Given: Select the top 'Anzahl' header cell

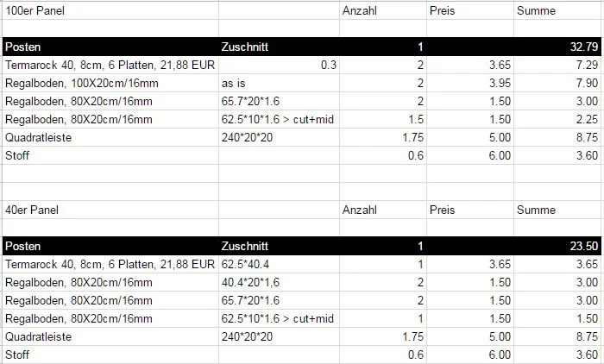Looking at the screenshot, I should coord(383,10).
